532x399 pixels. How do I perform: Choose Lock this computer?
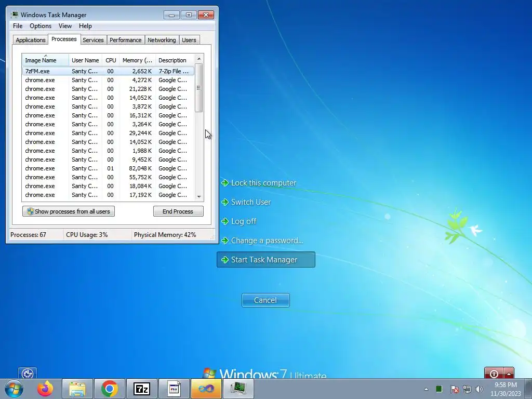259,183
